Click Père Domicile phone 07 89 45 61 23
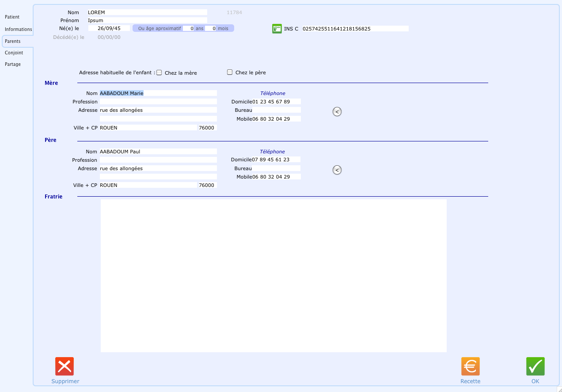The image size is (562, 392). coord(276,160)
